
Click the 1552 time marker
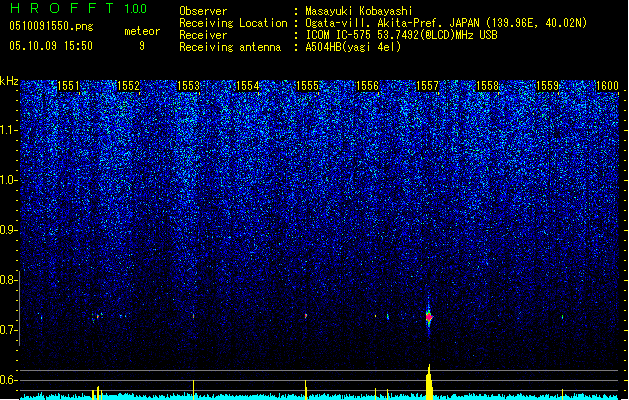(x=128, y=86)
